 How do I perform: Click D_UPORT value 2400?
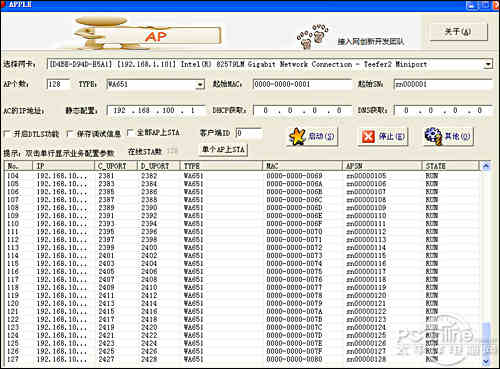[x=149, y=248]
